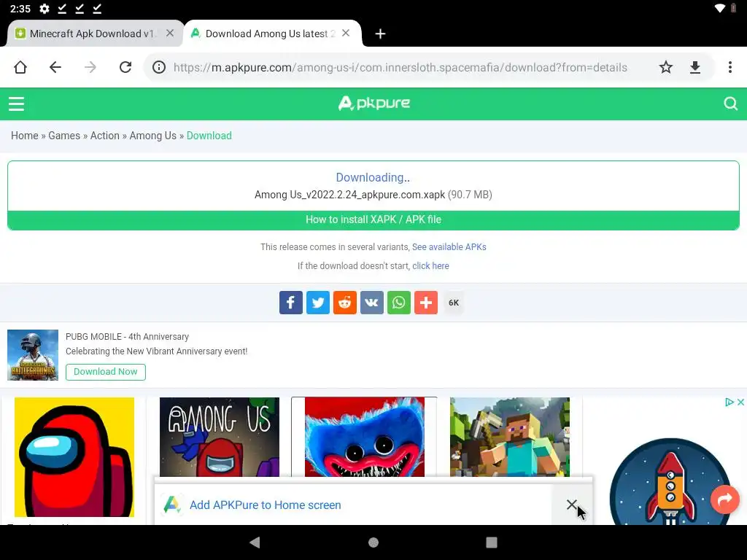
Task: Open the browser home page icon
Action: click(x=20, y=67)
